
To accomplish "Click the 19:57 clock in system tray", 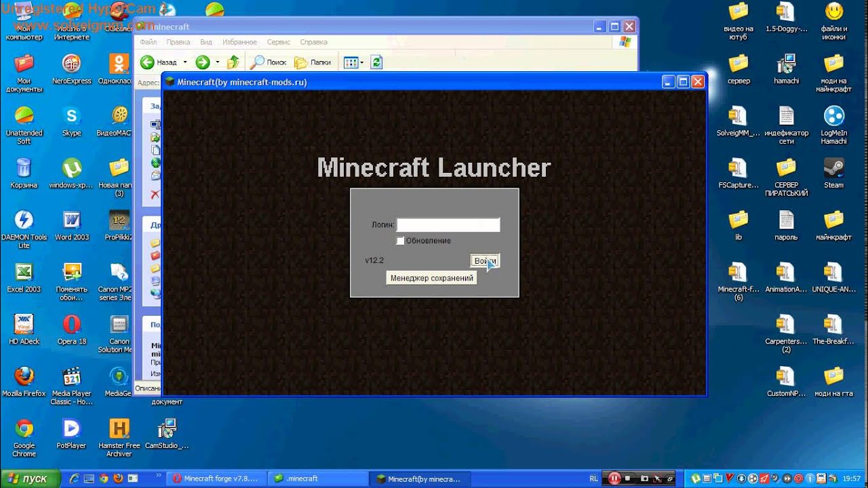I will [x=851, y=479].
